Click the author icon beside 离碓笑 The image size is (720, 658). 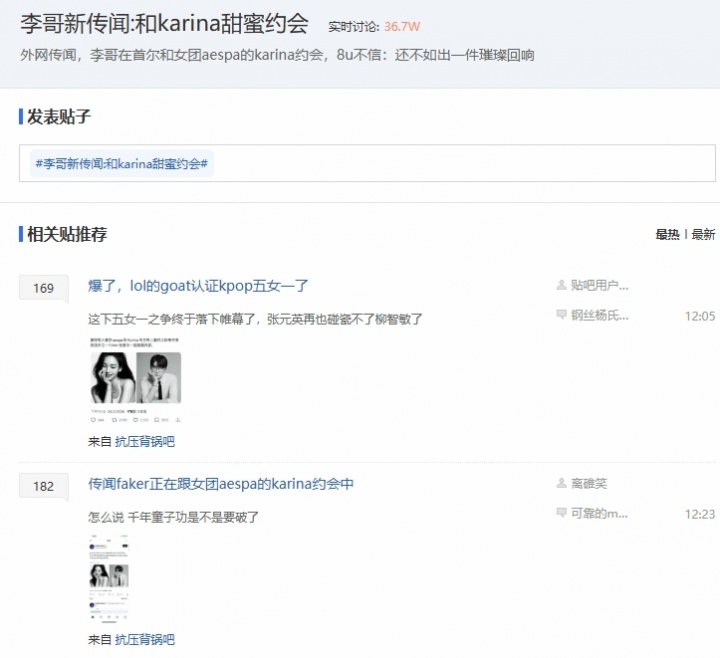(561, 484)
